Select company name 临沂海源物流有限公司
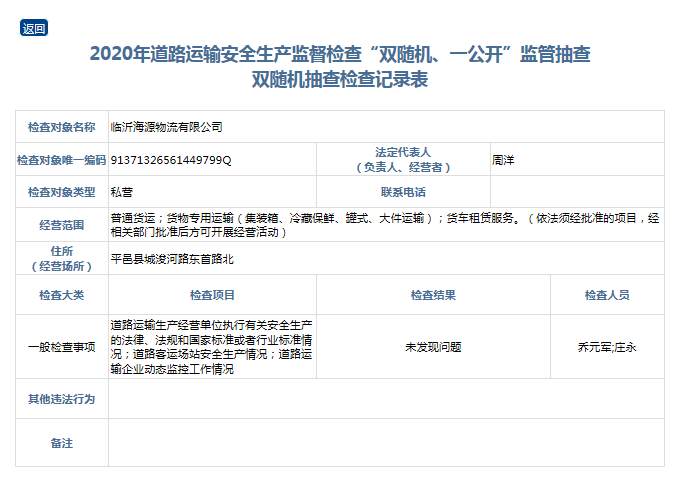Viewport: 679px width, 478px height. pyautogui.click(x=166, y=127)
